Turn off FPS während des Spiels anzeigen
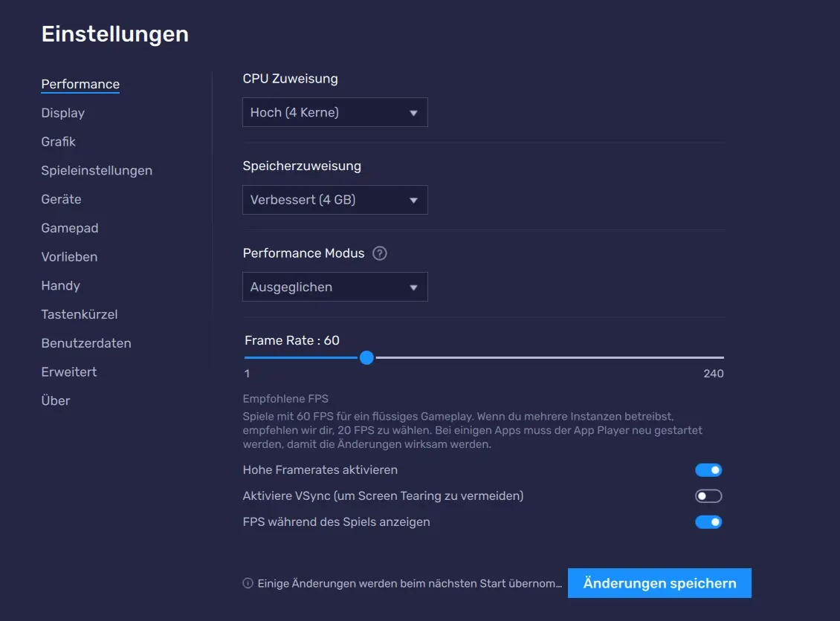The image size is (840, 621). pyautogui.click(x=708, y=521)
